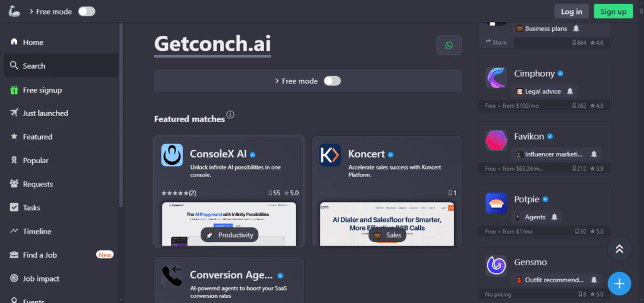This screenshot has width=644, height=303.
Task: Click the Favikon logo icon
Action: (x=496, y=140)
